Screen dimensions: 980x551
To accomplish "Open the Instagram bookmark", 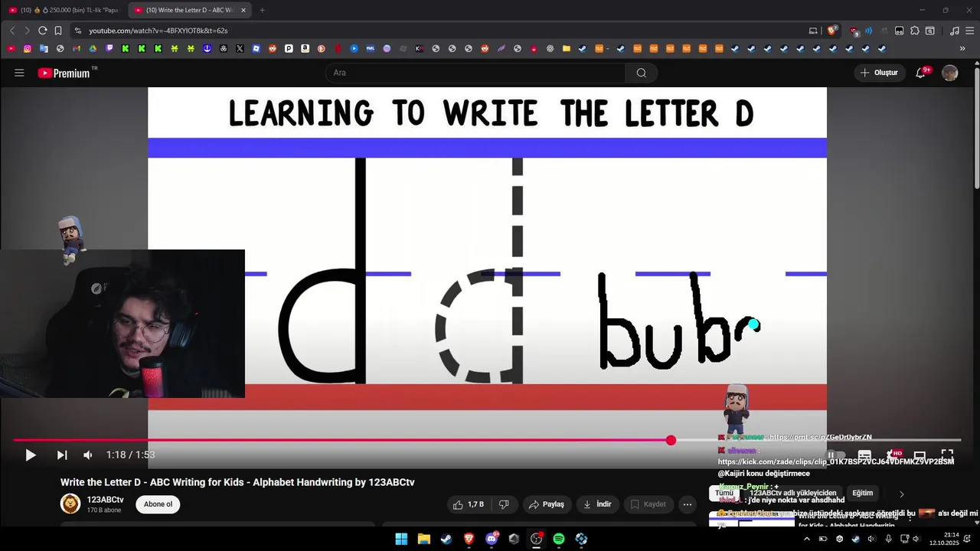I will coord(28,48).
